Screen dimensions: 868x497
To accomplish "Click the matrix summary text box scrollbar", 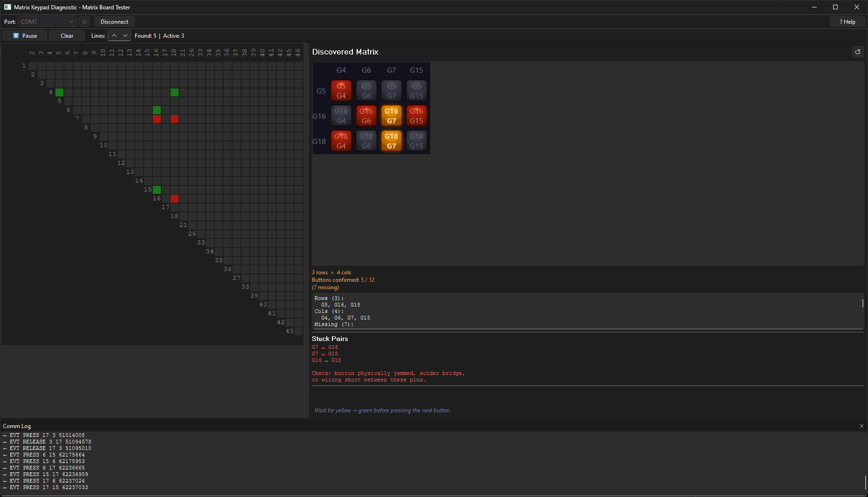I will tap(863, 303).
